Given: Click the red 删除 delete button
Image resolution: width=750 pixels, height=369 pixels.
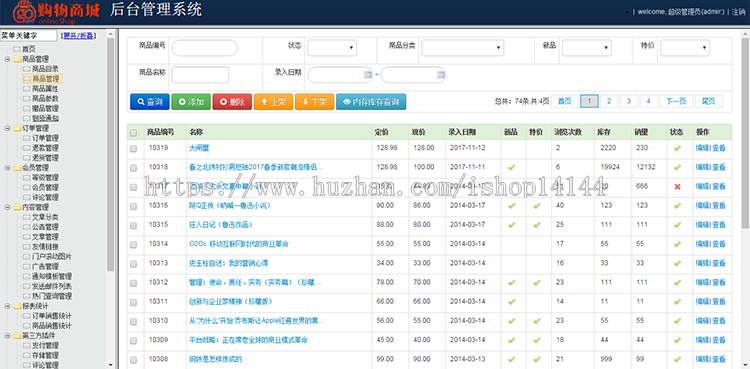Looking at the screenshot, I should [232, 101].
